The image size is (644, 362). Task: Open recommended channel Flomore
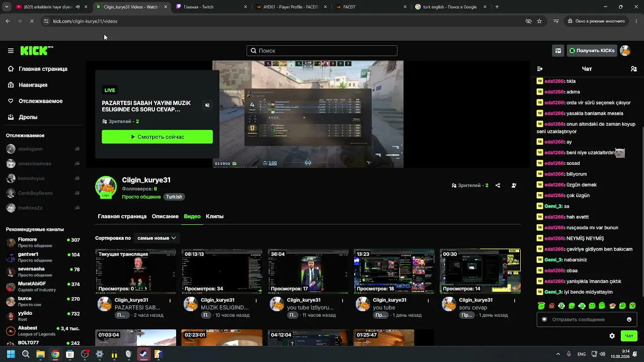click(x=43, y=242)
